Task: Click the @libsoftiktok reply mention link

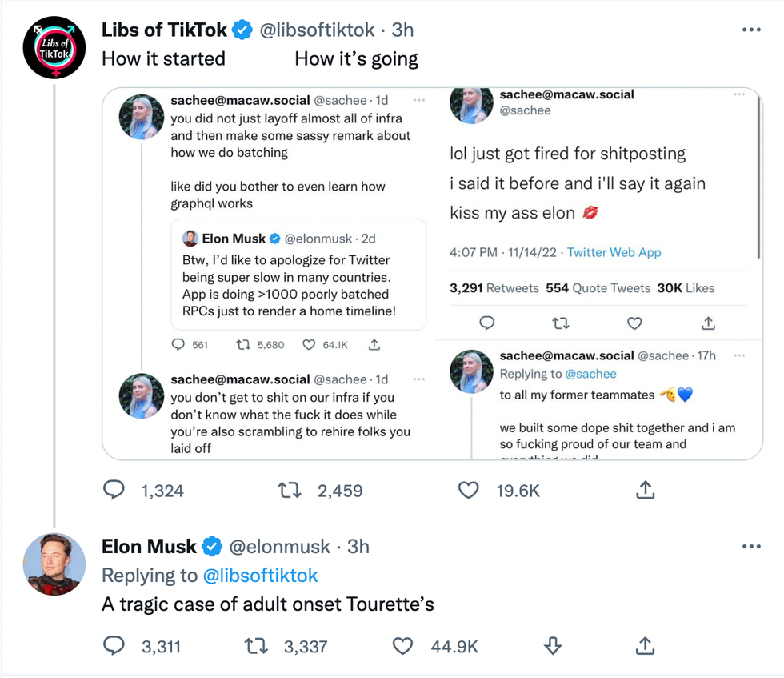Action: pyautogui.click(x=260, y=576)
